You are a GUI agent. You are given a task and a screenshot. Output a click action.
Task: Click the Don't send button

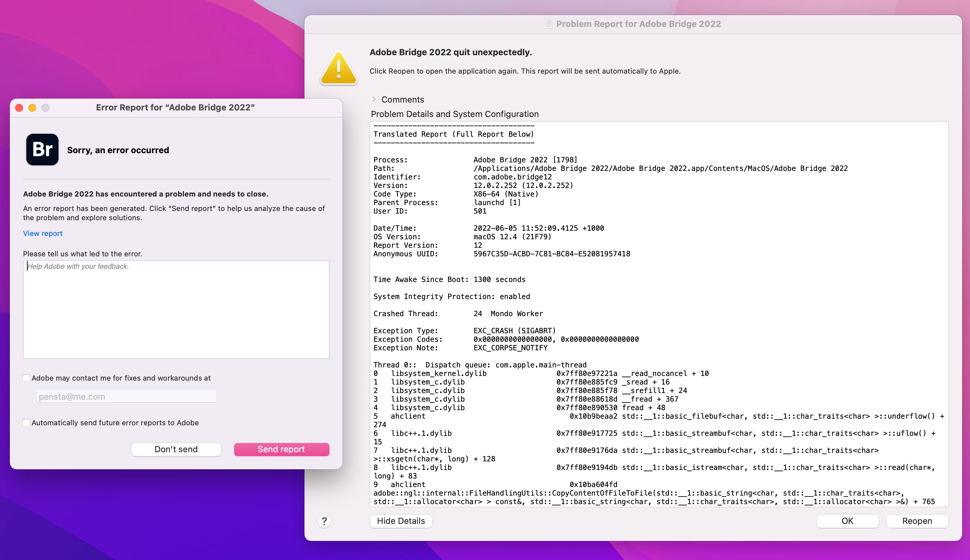[176, 449]
